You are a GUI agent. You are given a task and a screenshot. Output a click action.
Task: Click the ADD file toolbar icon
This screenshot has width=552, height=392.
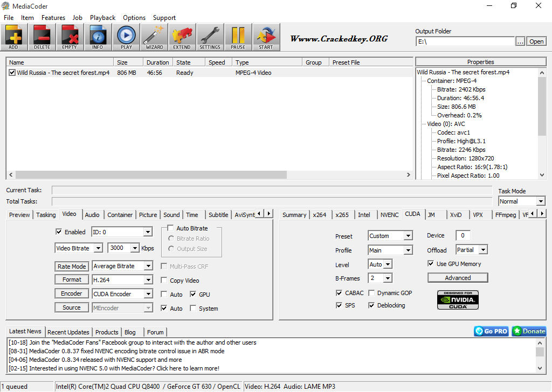pos(13,37)
